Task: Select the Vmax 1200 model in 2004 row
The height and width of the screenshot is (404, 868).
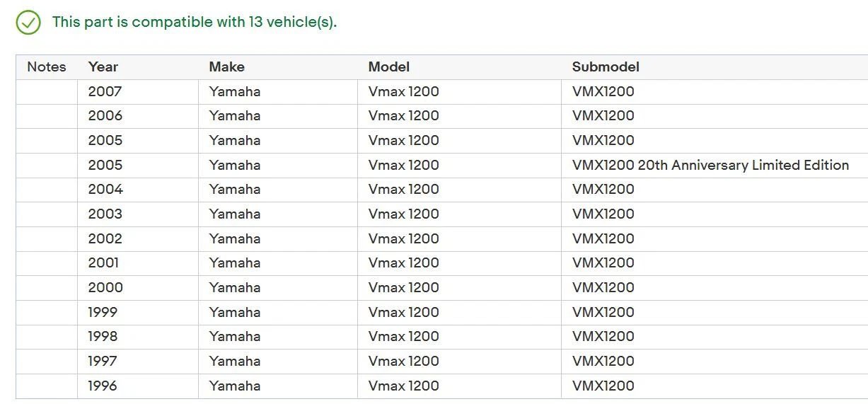Action: tap(403, 189)
